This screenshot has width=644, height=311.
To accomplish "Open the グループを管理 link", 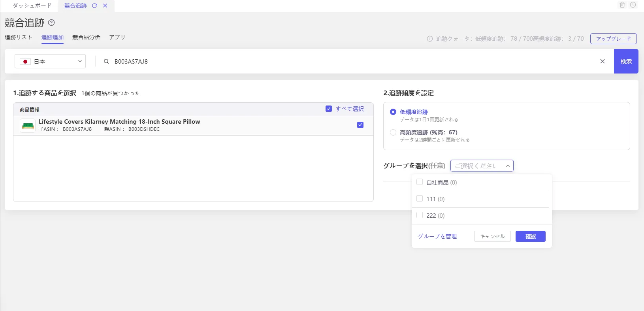I will point(437,236).
